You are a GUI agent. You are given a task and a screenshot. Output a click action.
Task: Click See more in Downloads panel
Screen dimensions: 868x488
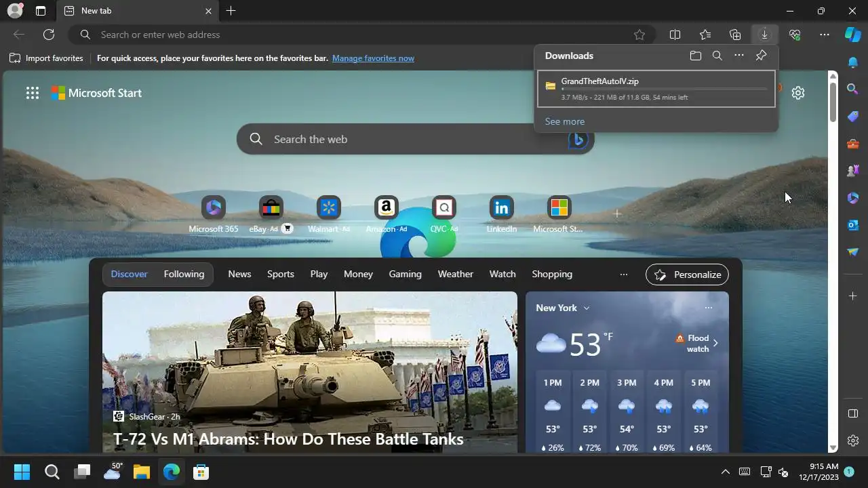(565, 121)
